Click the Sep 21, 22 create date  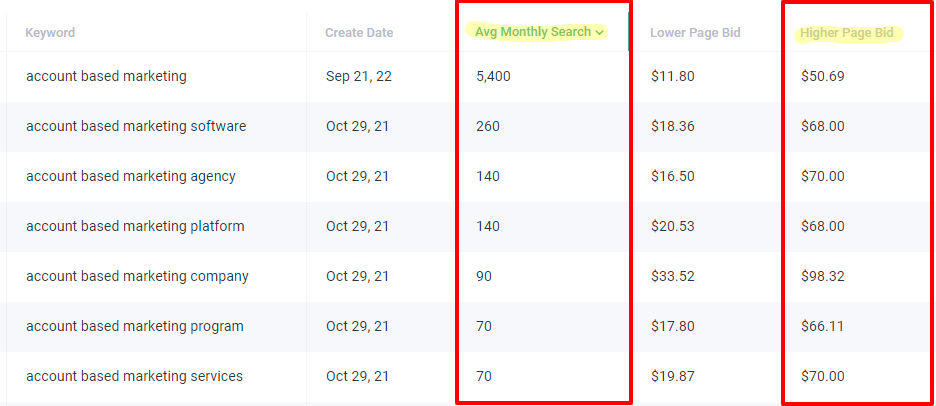click(359, 76)
